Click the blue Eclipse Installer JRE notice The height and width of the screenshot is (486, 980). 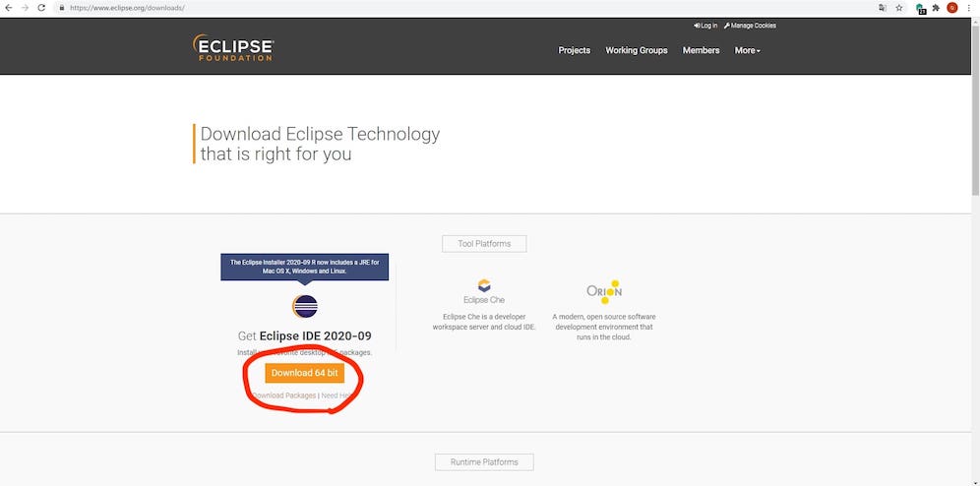click(304, 267)
